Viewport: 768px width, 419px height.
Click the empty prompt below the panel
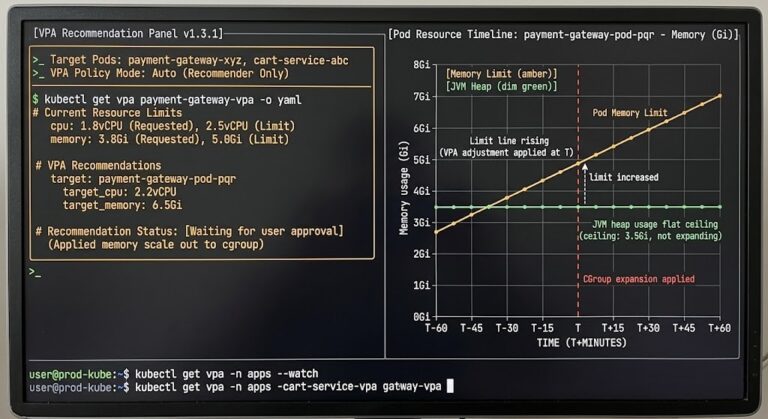[35, 272]
